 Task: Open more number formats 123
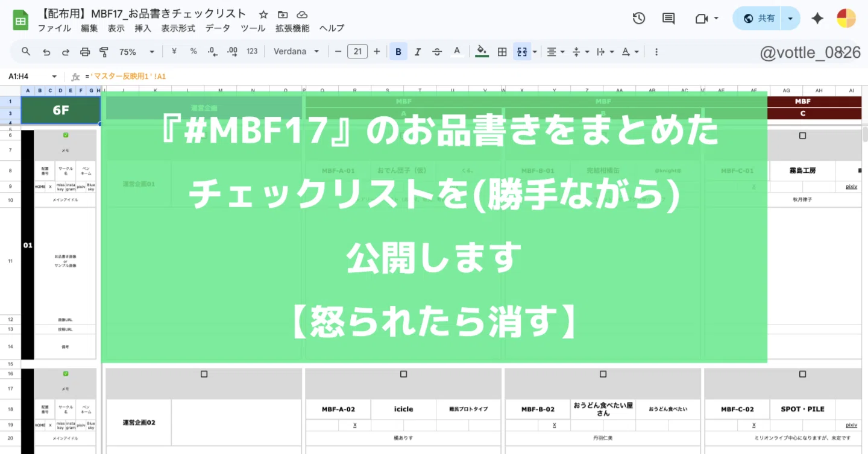(252, 52)
